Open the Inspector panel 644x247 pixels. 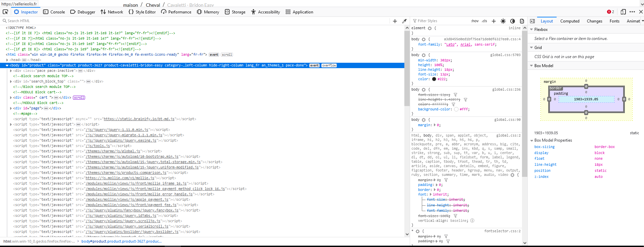click(26, 12)
